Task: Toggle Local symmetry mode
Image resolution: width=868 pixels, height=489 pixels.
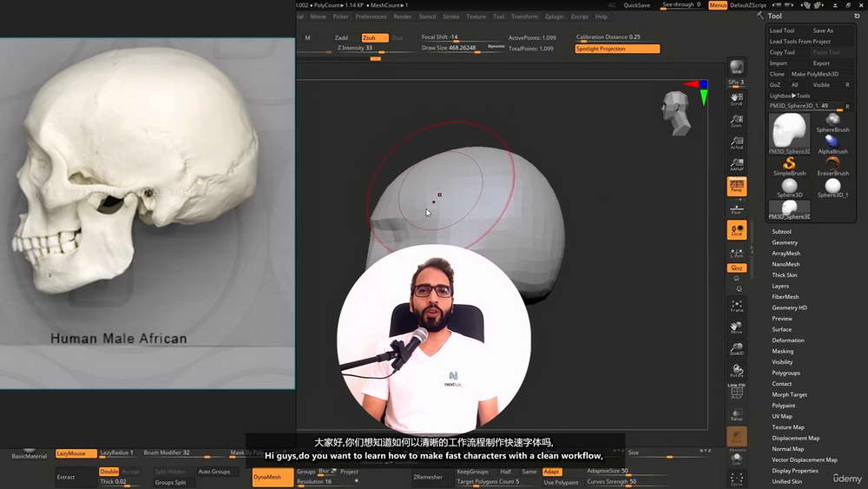Action: click(x=736, y=230)
